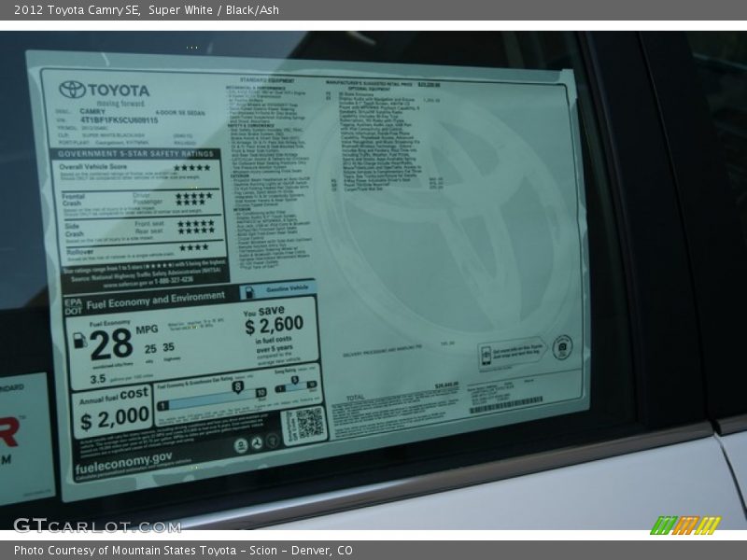This screenshot has width=747, height=560.
Task: Click the EPA DOT badge
Action: coord(74,305)
